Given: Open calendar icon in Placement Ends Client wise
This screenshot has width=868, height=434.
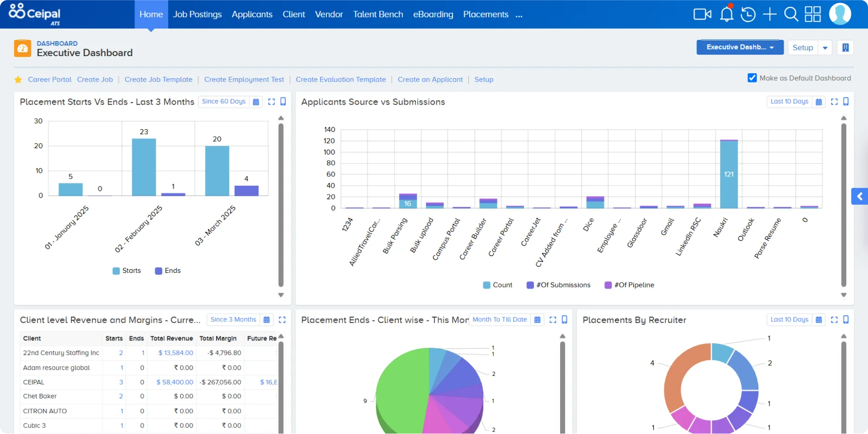Looking at the screenshot, I should click(x=537, y=320).
